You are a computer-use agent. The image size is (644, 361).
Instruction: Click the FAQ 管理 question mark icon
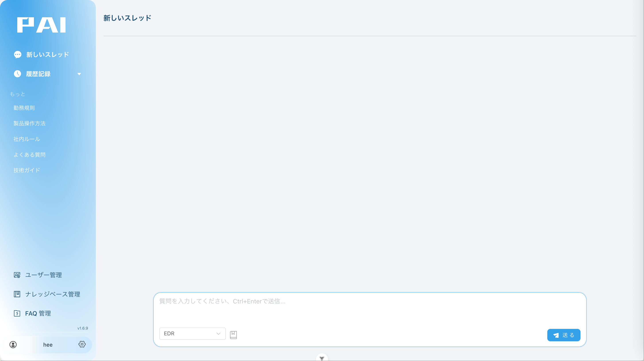pyautogui.click(x=17, y=313)
